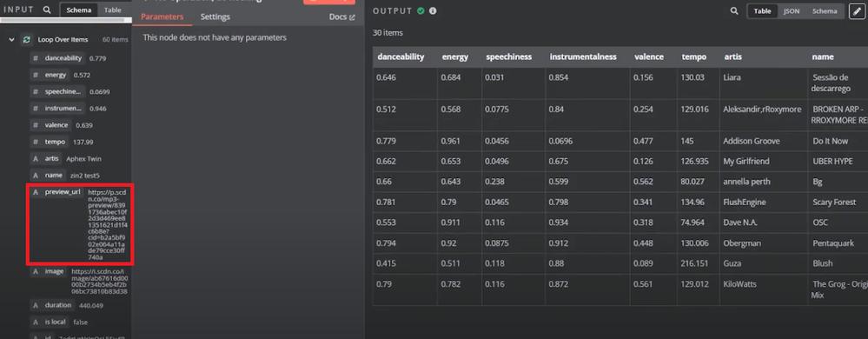
Task: Click the pencil edit output icon
Action: [857, 11]
